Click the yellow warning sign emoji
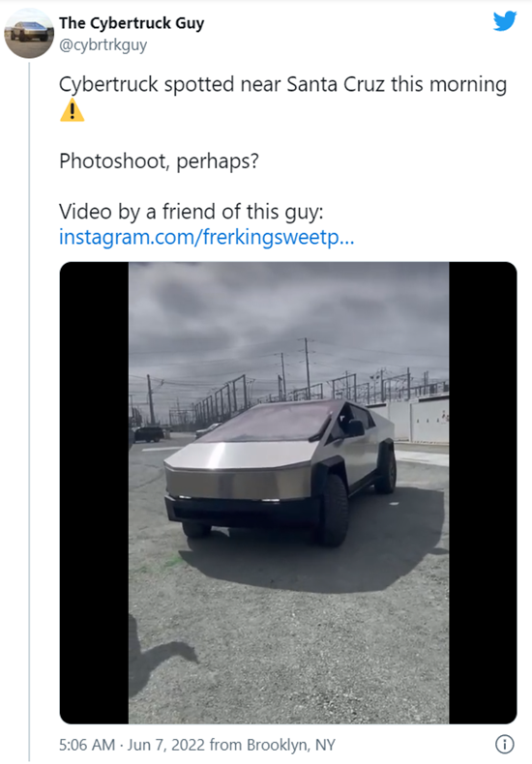This screenshot has height=764, width=532. (x=73, y=110)
